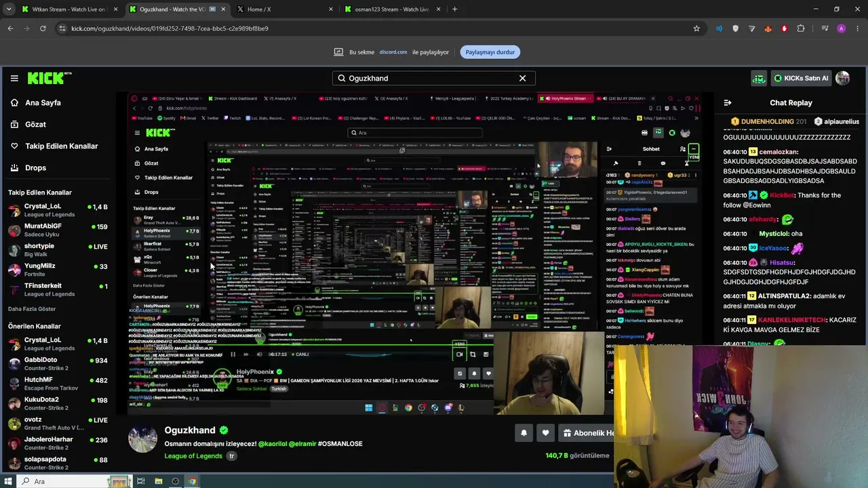Switch to the Home / X browser tab
The height and width of the screenshot is (488, 868).
coord(285,9)
